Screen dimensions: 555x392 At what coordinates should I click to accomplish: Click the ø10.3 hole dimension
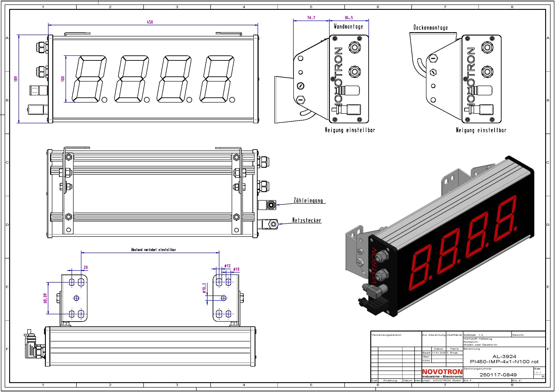pos(204,288)
